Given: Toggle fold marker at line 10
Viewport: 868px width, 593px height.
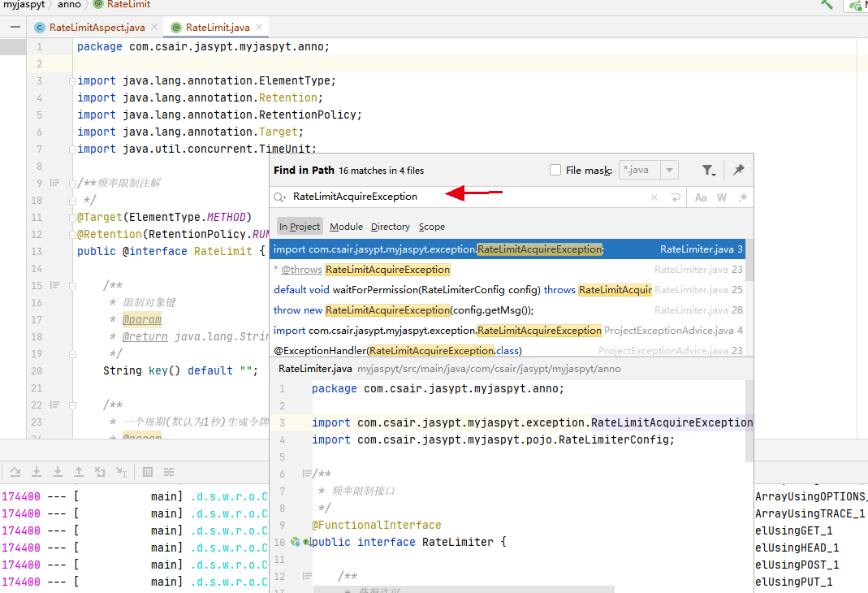Looking at the screenshot, I should pos(72,201).
